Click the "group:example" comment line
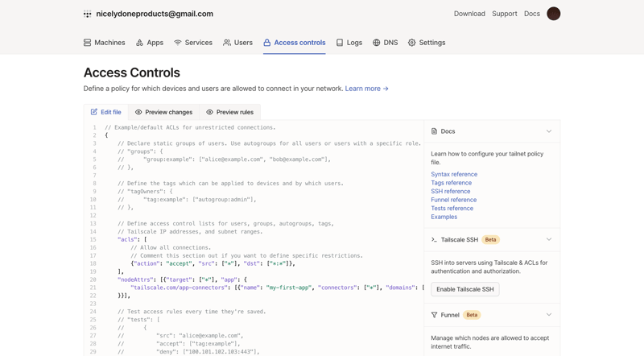 pyautogui.click(x=224, y=159)
